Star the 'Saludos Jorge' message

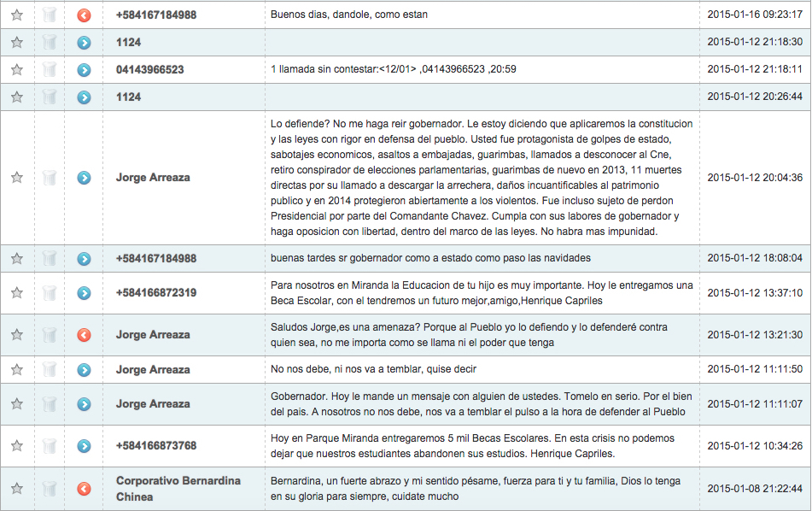click(17, 335)
